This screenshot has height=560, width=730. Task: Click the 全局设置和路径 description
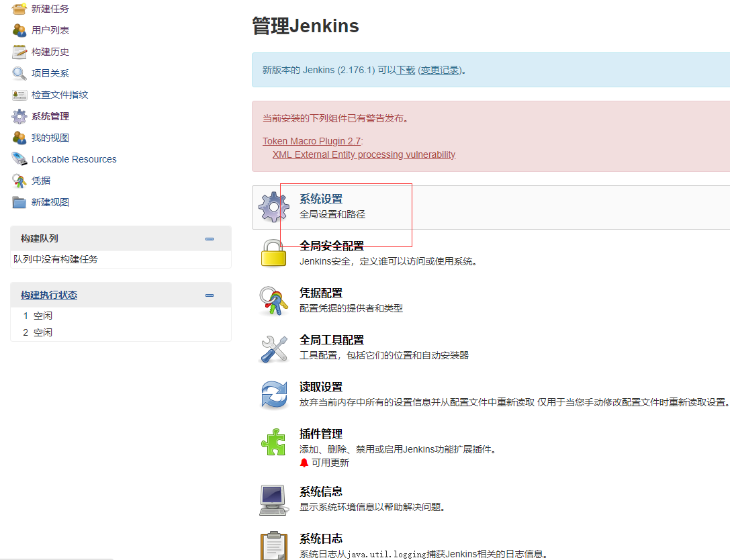pyautogui.click(x=332, y=214)
